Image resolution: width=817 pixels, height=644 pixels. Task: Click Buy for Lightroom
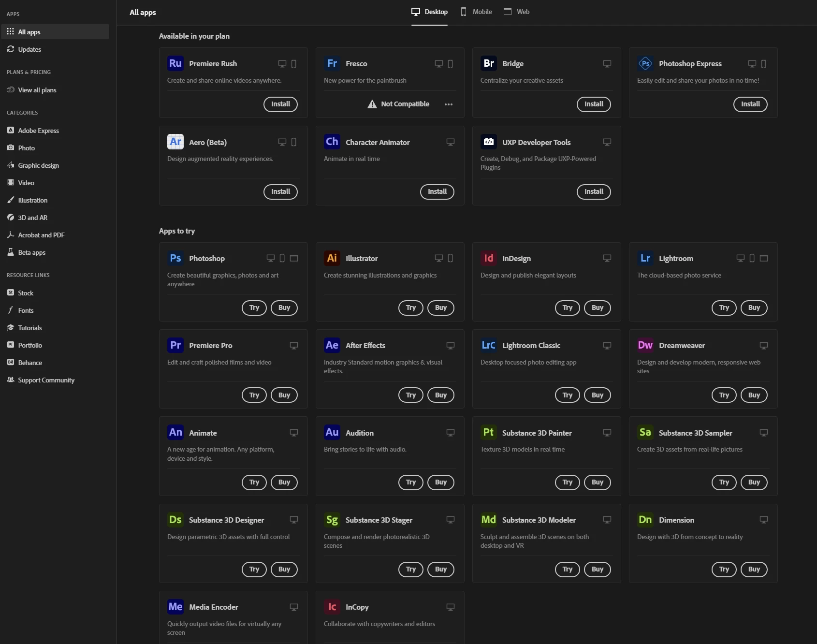[x=754, y=307]
